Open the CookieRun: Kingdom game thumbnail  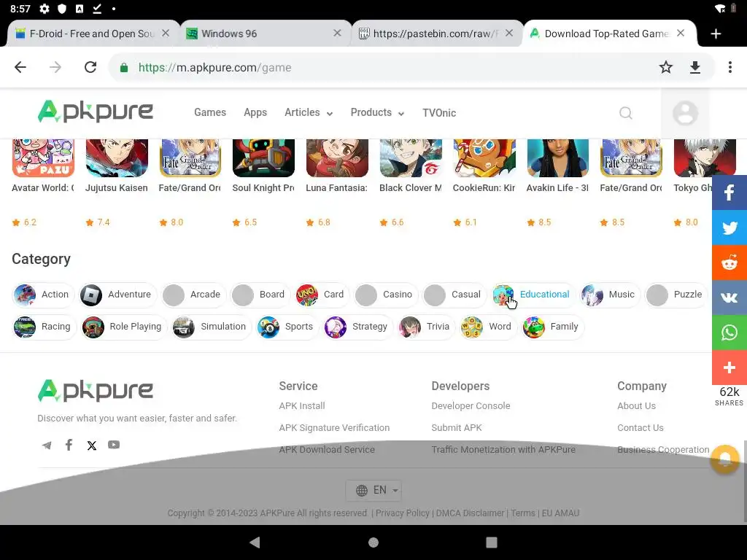pyautogui.click(x=484, y=158)
